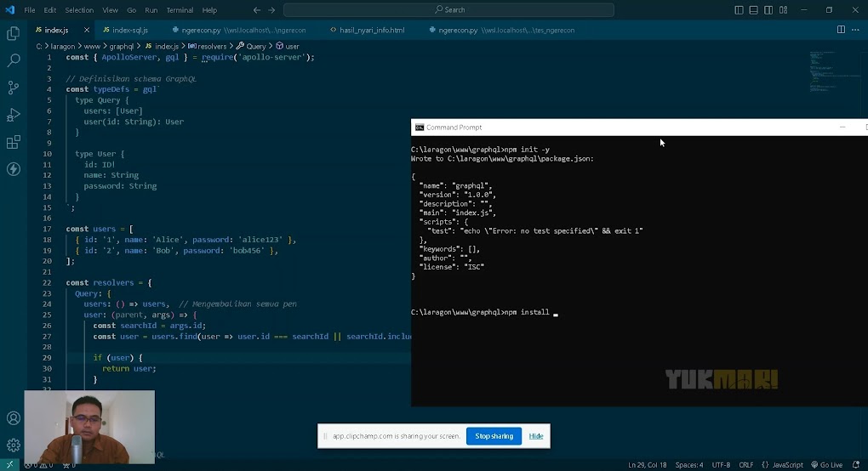Open the Extensions view

[14, 142]
